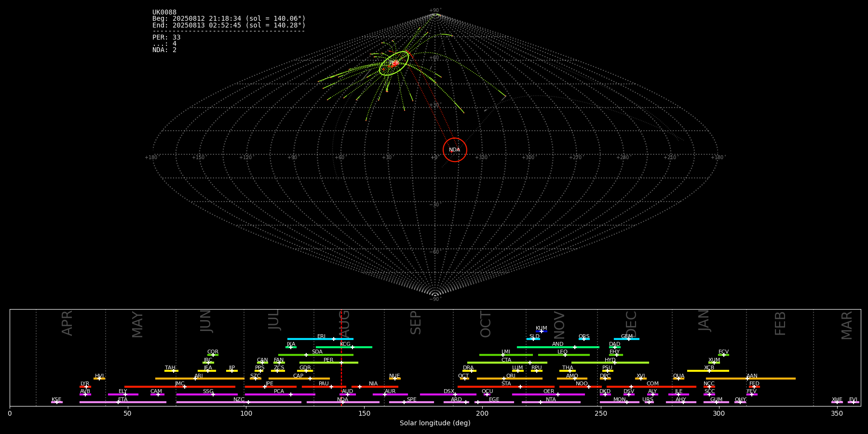Click the AUD shower label
Viewport: 868px width, 434px height.
pyautogui.click(x=347, y=392)
